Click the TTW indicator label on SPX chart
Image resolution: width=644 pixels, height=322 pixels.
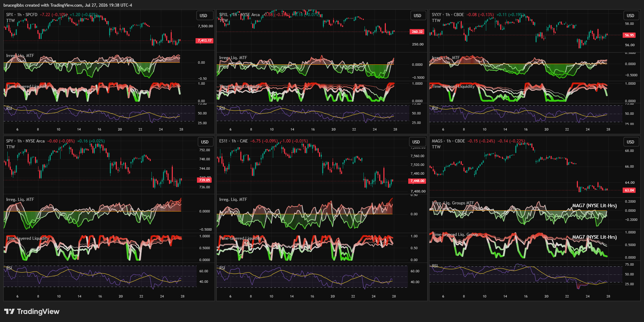[10, 21]
